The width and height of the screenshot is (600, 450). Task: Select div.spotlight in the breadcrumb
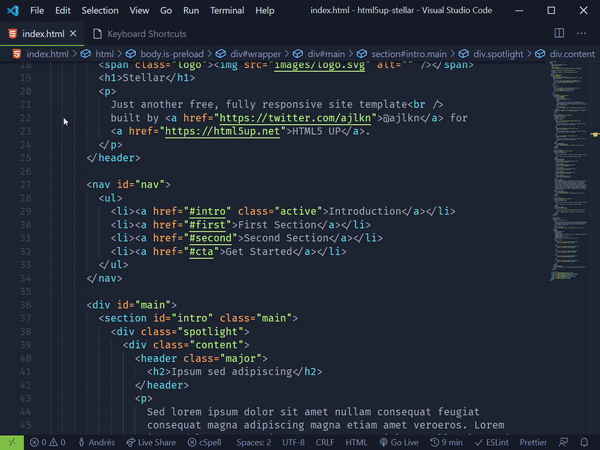[498, 54]
